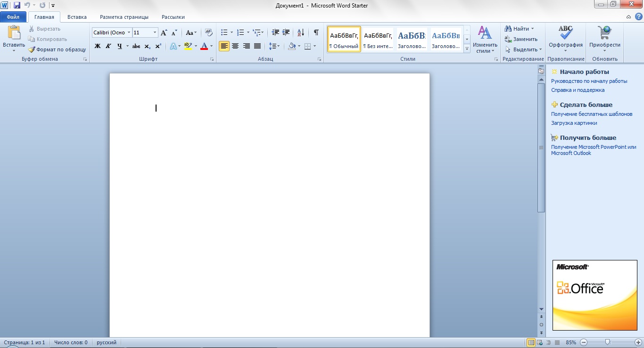Toggle show paragraph marks (¶)

pyautogui.click(x=316, y=32)
